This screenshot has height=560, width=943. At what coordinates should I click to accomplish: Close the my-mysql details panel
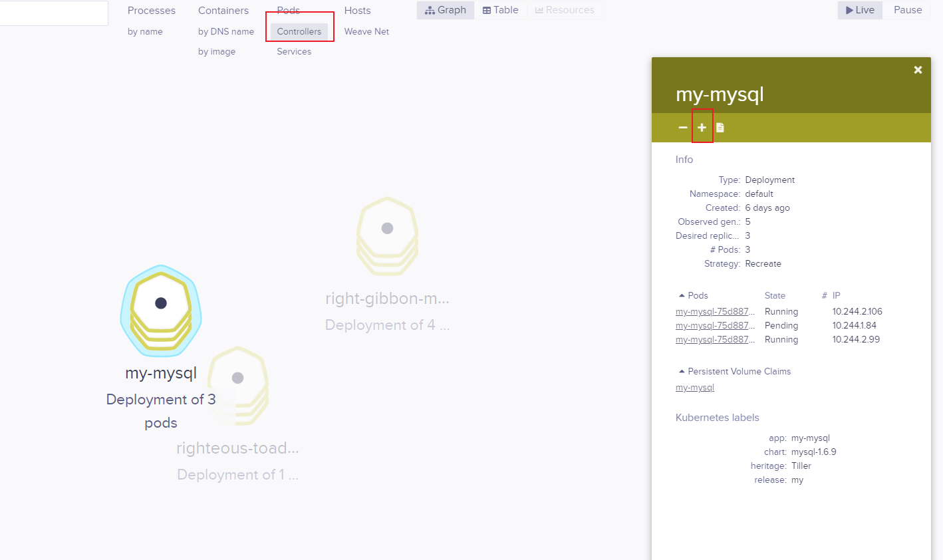click(918, 70)
